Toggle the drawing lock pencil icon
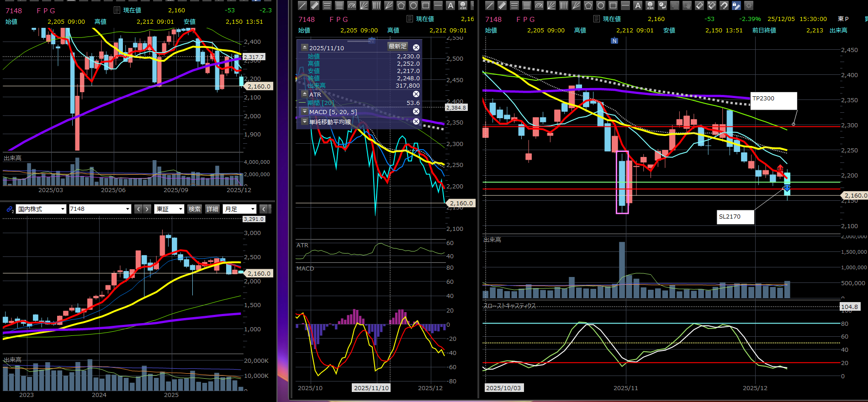Viewport: 868px width, 402px height. [x=736, y=5]
